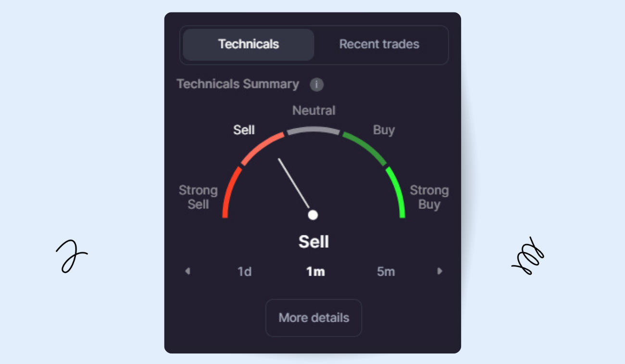Click the Technicals Summary heading
The height and width of the screenshot is (364, 625).
pyautogui.click(x=238, y=84)
